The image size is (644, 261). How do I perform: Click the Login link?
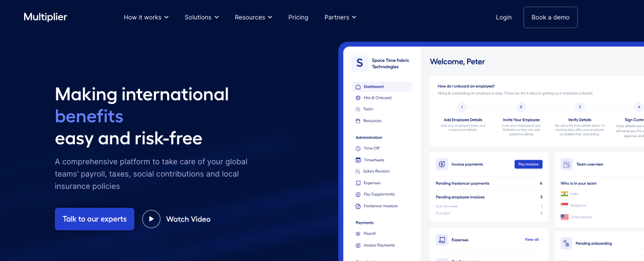[504, 17]
